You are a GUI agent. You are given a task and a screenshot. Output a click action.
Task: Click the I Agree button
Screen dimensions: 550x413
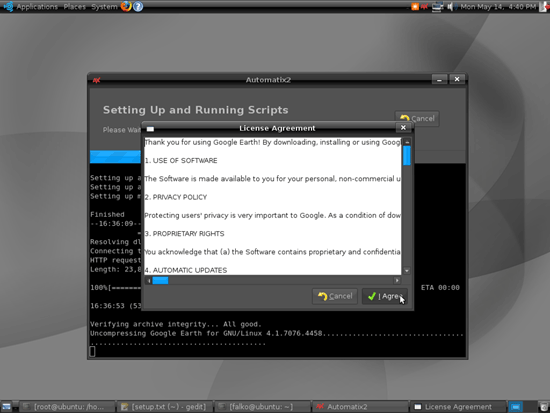pos(384,297)
